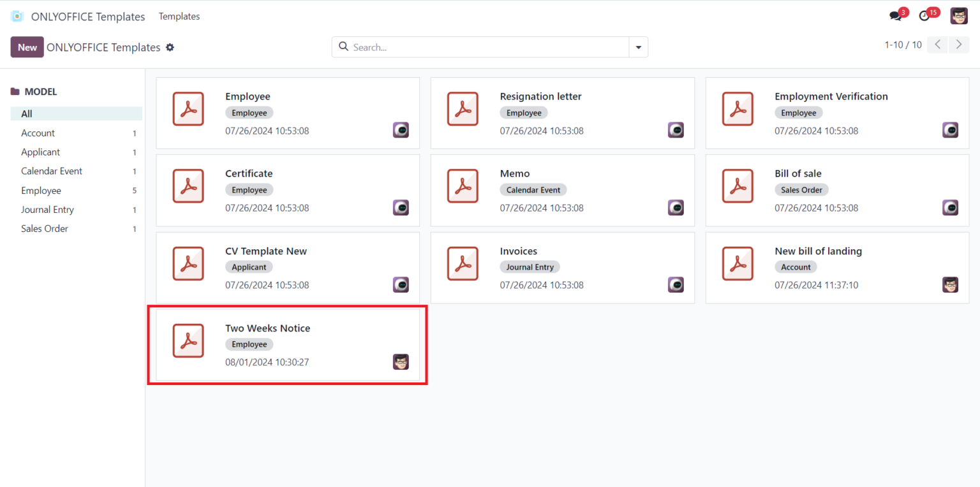Click the ONLYOFFICE logo in the top bar
This screenshot has width=980, height=487.
pyautogui.click(x=17, y=16)
